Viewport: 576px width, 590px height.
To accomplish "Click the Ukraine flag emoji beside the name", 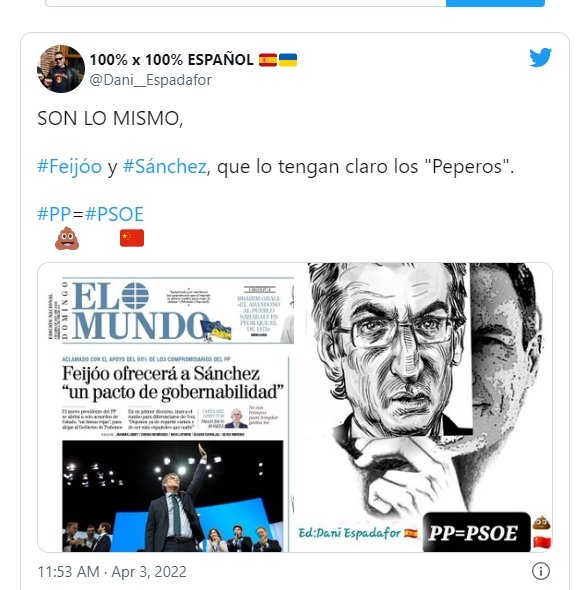I will click(x=288, y=60).
